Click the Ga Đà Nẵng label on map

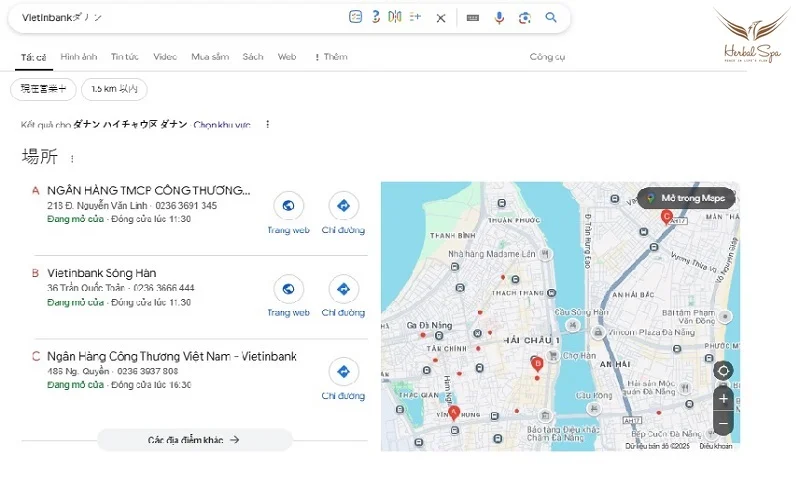coord(429,325)
